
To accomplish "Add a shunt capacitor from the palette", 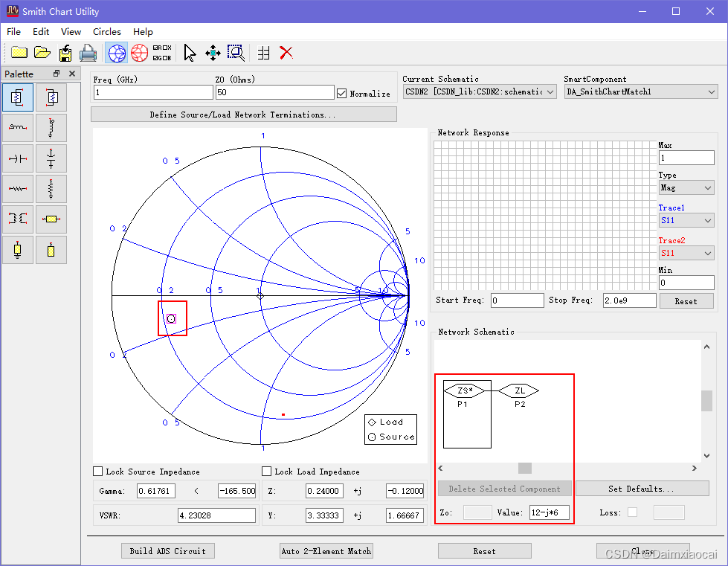I will click(51, 158).
